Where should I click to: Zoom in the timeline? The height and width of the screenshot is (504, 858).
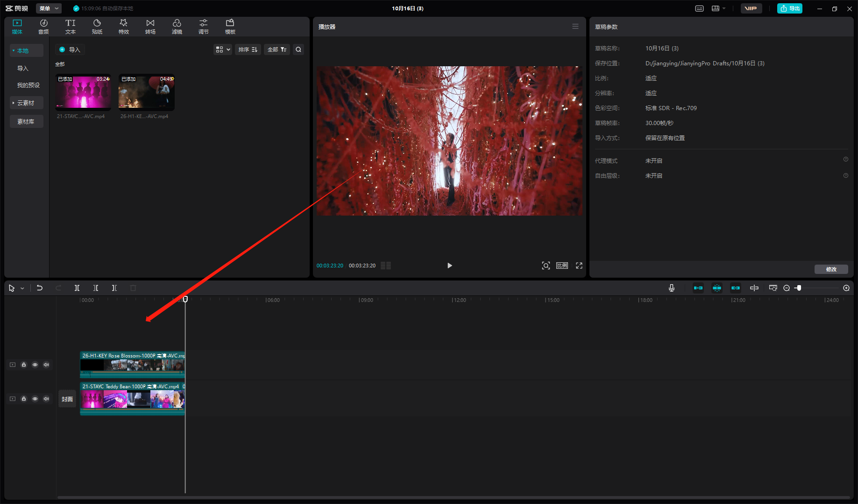pos(846,288)
